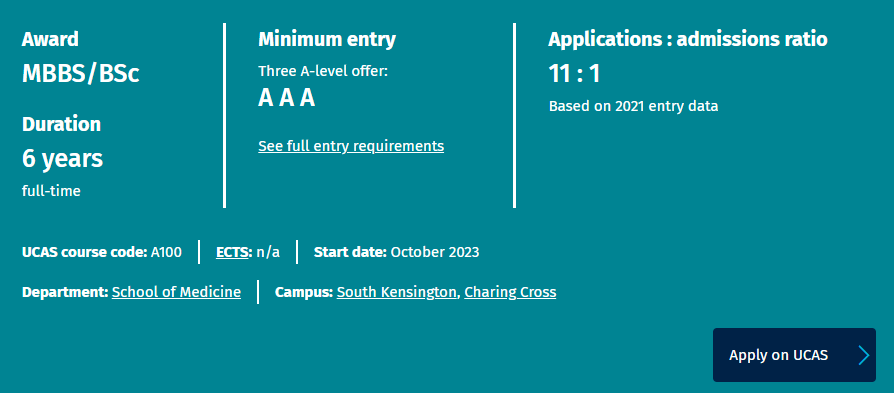
Task: Click the ECTS link
Action: [x=233, y=252]
